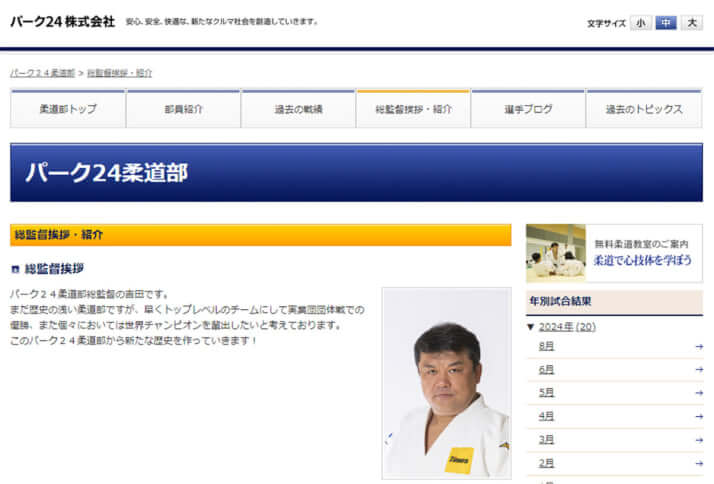Go to the 過去のトピックス tab
This screenshot has height=484, width=714.
click(x=644, y=109)
